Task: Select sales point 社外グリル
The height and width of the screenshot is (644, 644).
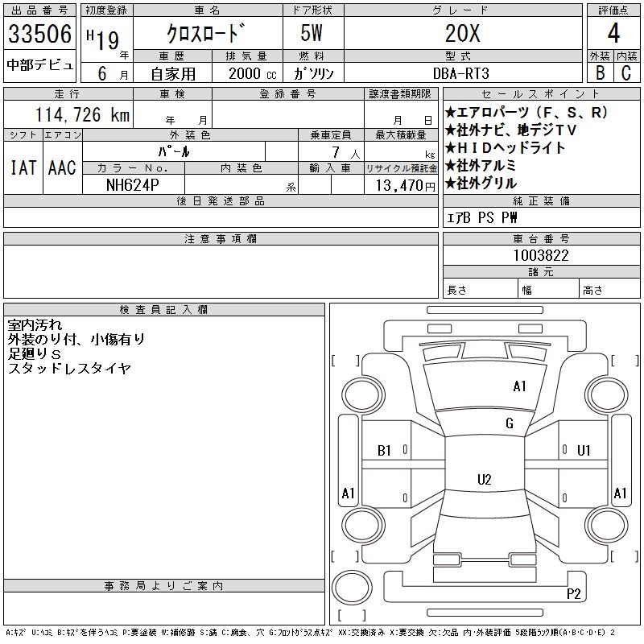Action: (x=481, y=184)
